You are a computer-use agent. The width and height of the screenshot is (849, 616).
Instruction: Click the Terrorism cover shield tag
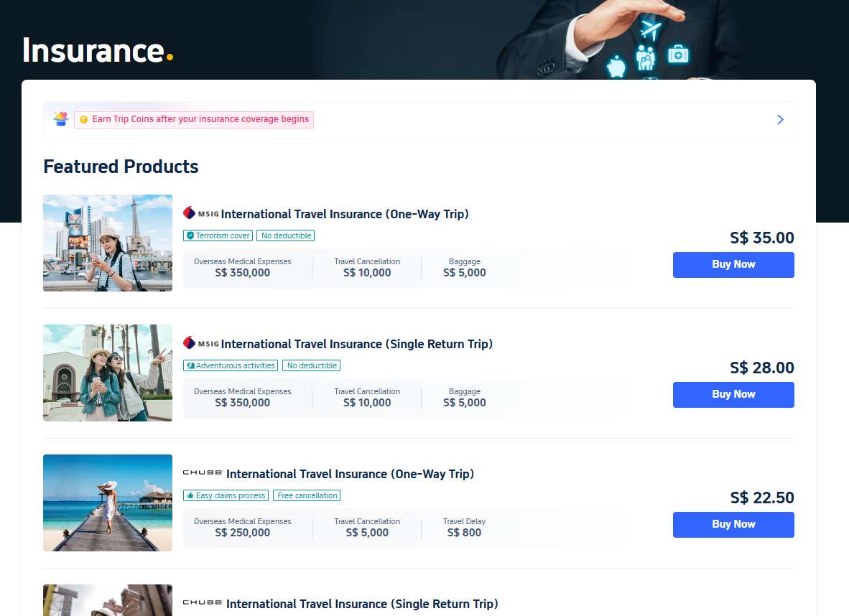point(218,235)
